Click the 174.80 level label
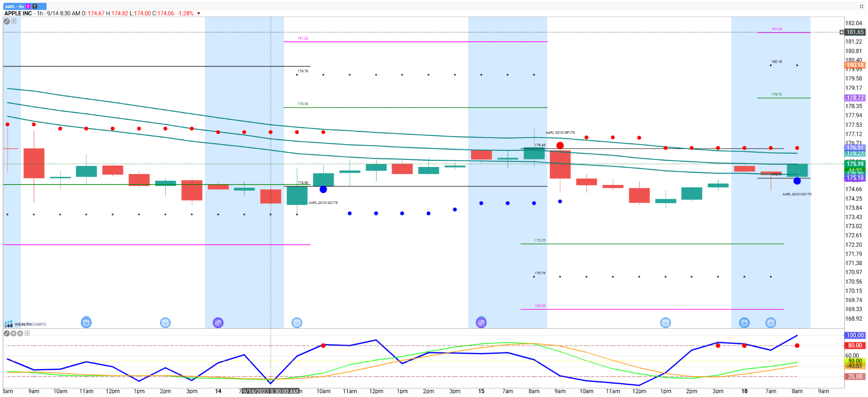This screenshot has height=397, width=868. pyautogui.click(x=303, y=183)
